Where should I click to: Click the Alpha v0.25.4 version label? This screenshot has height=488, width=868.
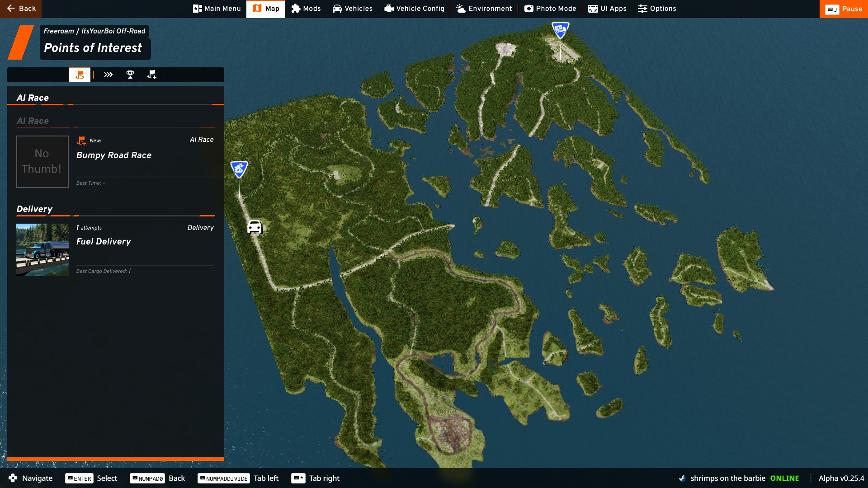pos(841,478)
